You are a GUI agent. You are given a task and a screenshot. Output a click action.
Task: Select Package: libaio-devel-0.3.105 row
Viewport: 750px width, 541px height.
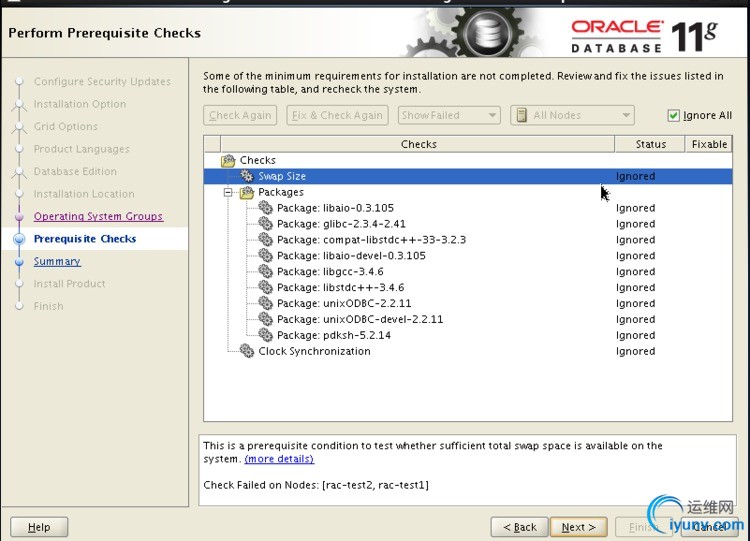pos(468,255)
